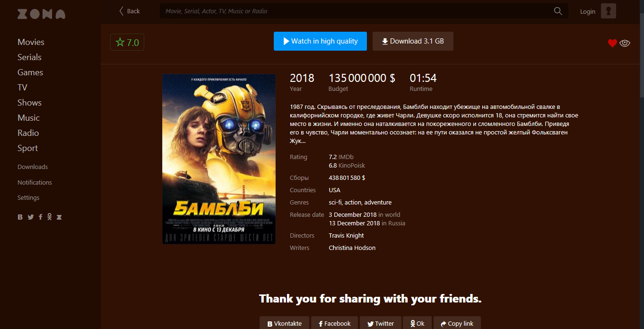Image resolution: width=644 pixels, height=329 pixels.
Task: Share via Facebook button
Action: pyautogui.click(x=334, y=323)
